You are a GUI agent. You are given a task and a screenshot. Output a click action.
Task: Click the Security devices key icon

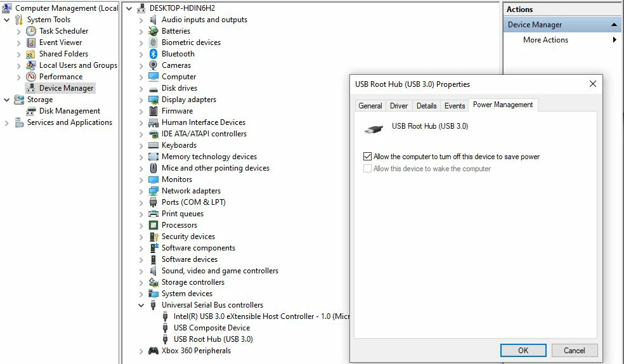coord(153,237)
